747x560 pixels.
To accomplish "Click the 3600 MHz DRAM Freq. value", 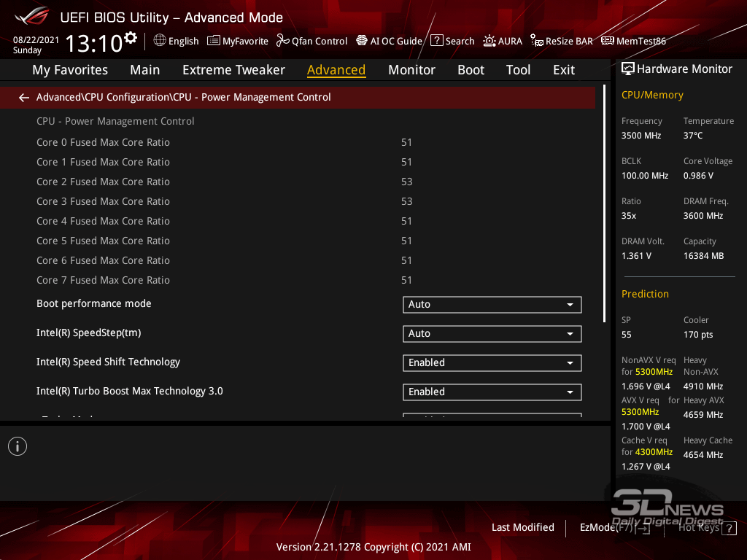I will tap(703, 216).
